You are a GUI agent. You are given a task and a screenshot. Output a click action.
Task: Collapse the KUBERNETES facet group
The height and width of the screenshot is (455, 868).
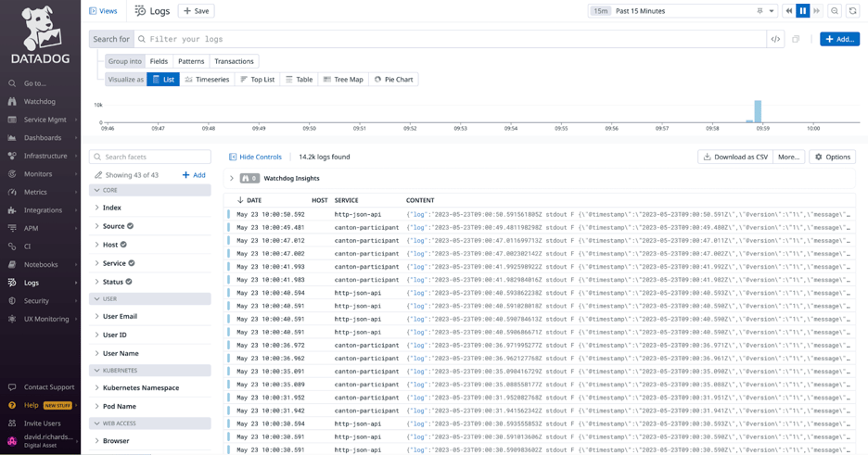point(150,371)
